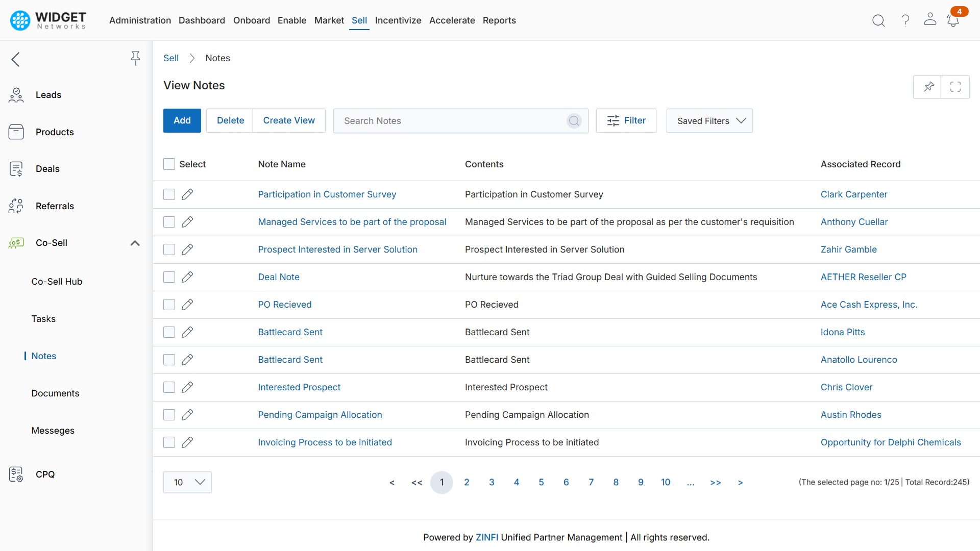Click the top-right search magnifier icon
The image size is (980, 551).
[x=878, y=20]
